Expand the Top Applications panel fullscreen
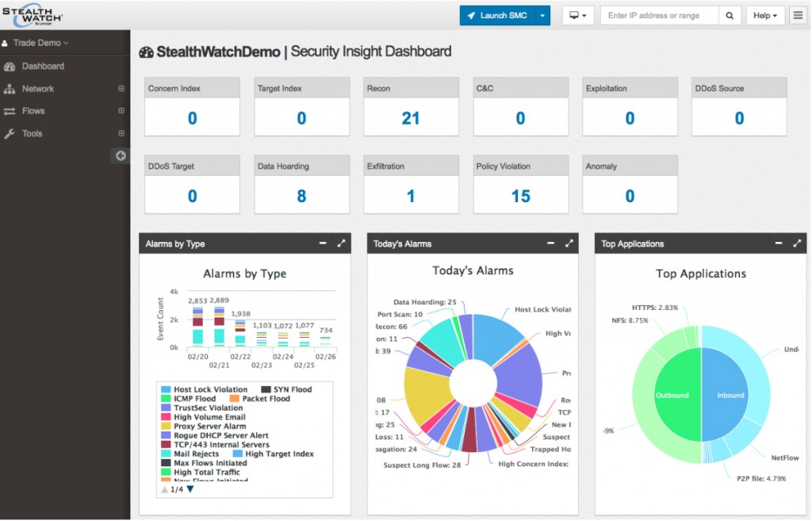This screenshot has width=812, height=521. tap(797, 243)
